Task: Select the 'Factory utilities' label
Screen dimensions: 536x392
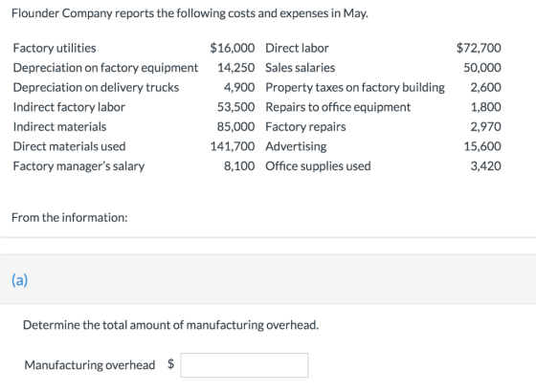Action: [x=55, y=48]
